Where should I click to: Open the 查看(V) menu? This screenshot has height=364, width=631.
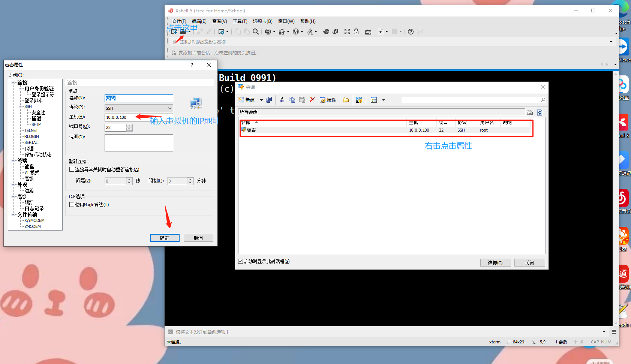point(220,21)
